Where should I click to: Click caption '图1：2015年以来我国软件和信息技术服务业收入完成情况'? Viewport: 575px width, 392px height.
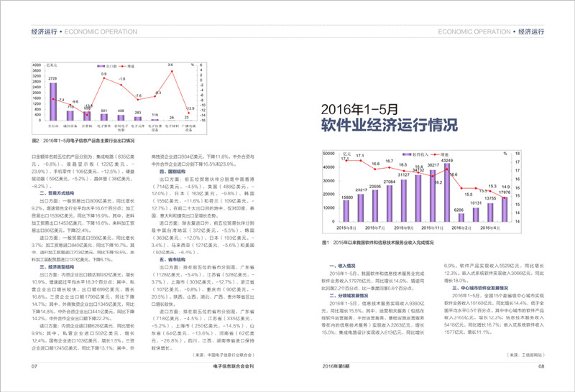pos(378,243)
